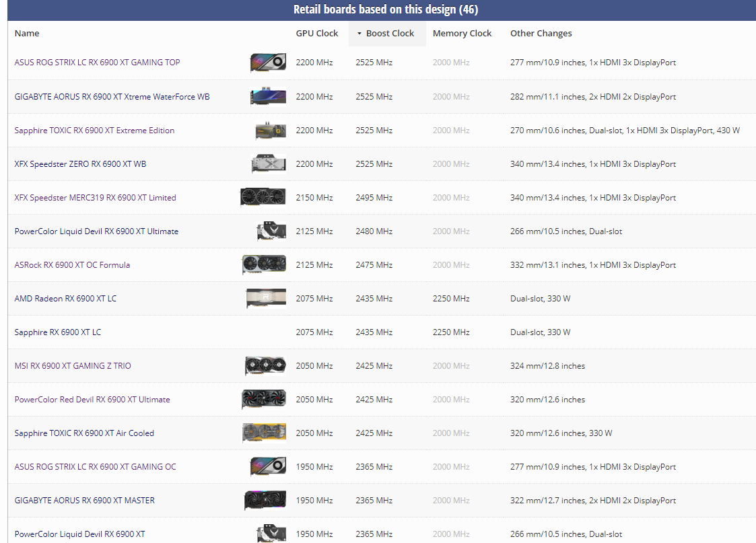Click Sapphire TOXIC Air Cooled thumbnail

point(264,433)
